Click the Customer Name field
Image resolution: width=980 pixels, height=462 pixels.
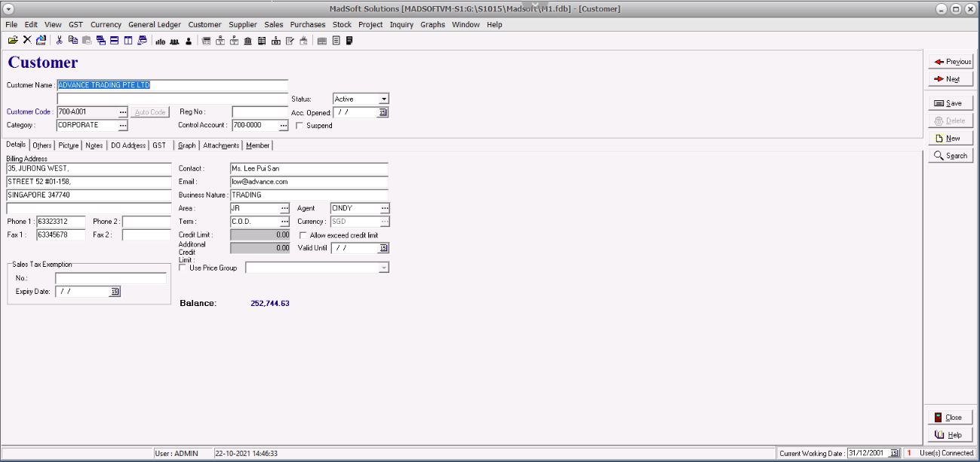(x=173, y=85)
